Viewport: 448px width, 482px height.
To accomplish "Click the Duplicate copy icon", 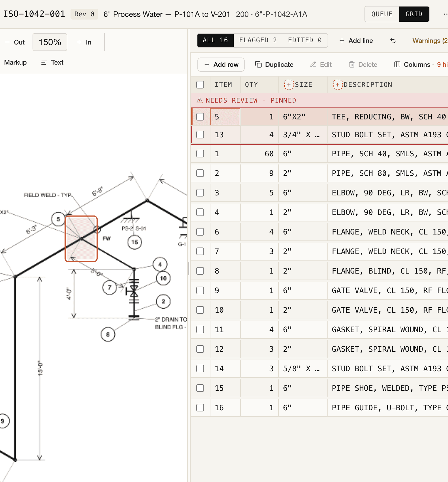I will point(258,65).
